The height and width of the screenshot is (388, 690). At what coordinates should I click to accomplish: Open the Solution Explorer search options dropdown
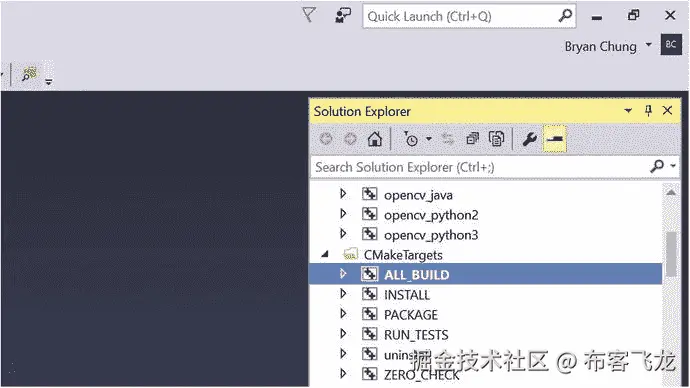673,166
